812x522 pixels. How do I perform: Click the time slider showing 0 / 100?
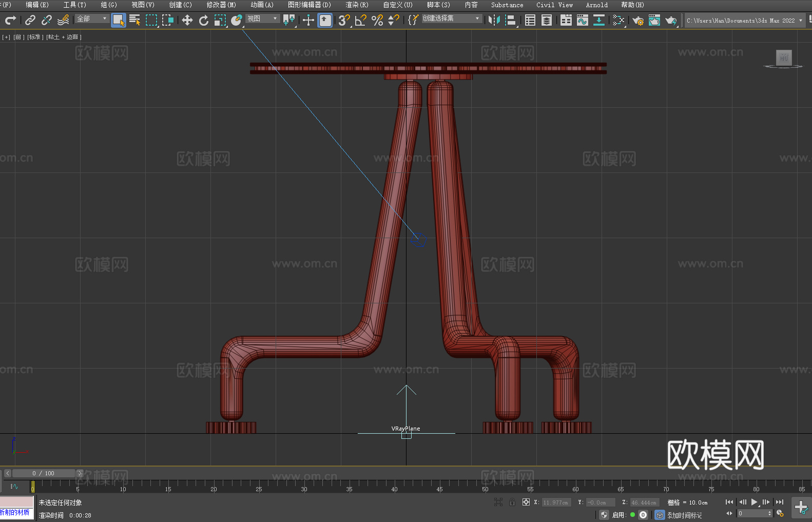43,473
